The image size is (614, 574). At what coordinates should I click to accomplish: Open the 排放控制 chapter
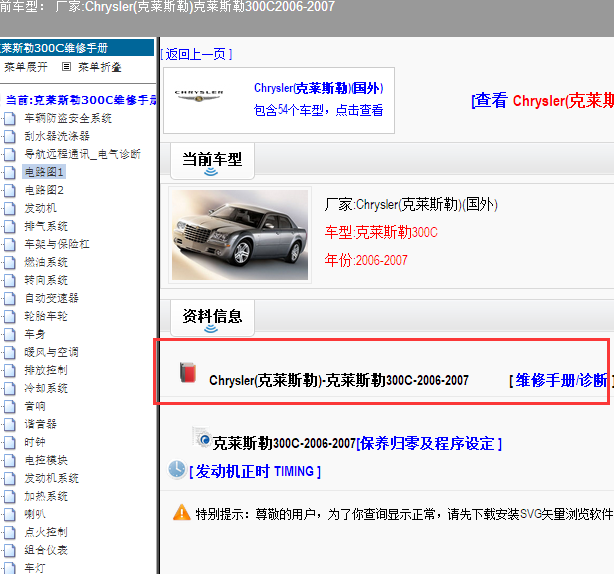(46, 370)
